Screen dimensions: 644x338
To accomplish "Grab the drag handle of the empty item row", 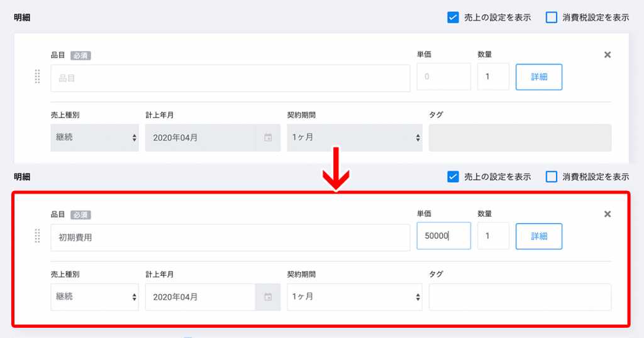I will [37, 77].
